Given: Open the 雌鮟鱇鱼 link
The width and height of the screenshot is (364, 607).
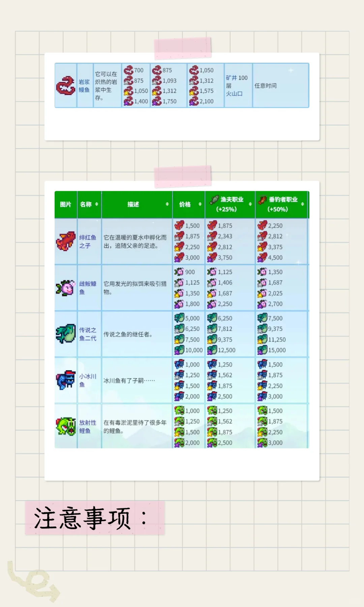Looking at the screenshot, I should coord(88,288).
